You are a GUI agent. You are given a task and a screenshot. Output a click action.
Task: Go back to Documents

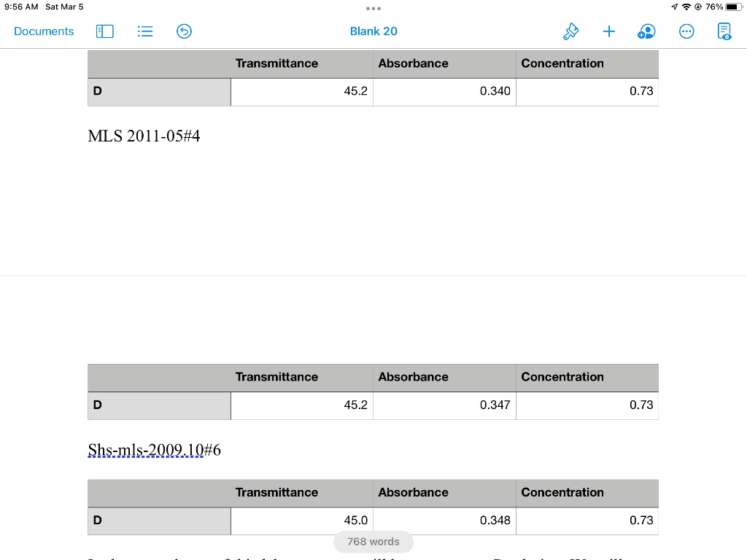pyautogui.click(x=44, y=31)
